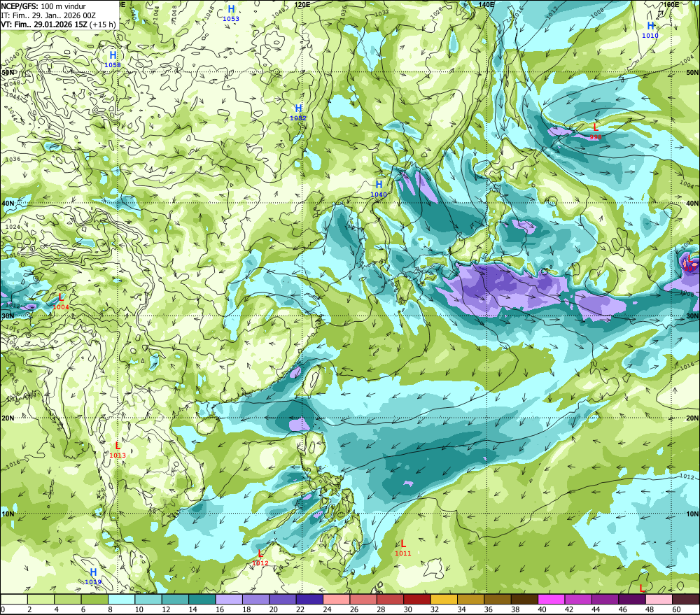Image resolution: width=700 pixels, height=615 pixels.
Task: Pick the bright magenta 40–42 legend swatch
Action: coord(552,599)
